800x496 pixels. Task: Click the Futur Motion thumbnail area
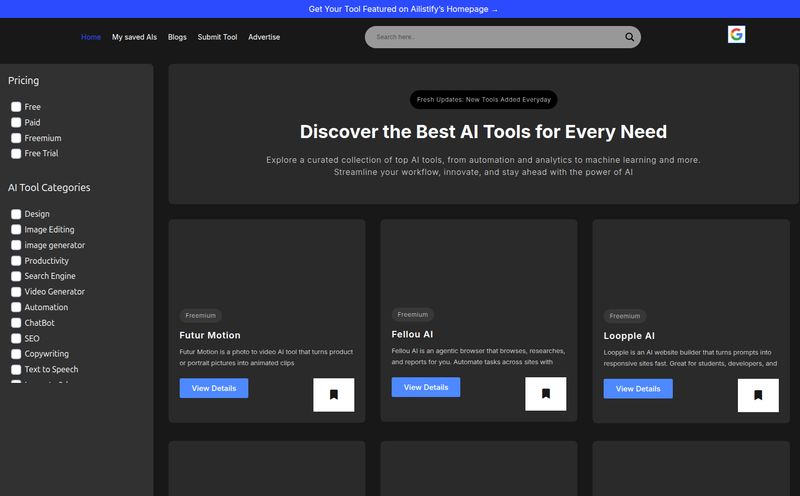[267, 263]
